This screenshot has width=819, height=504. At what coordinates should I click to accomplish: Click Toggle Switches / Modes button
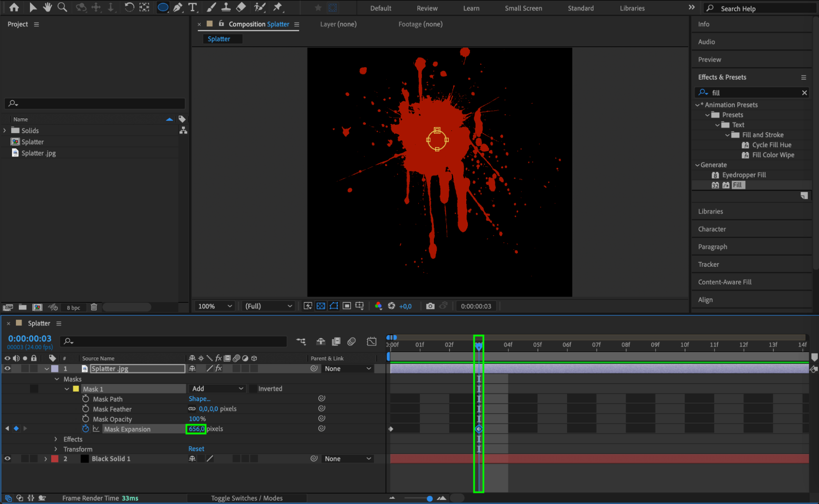(247, 498)
